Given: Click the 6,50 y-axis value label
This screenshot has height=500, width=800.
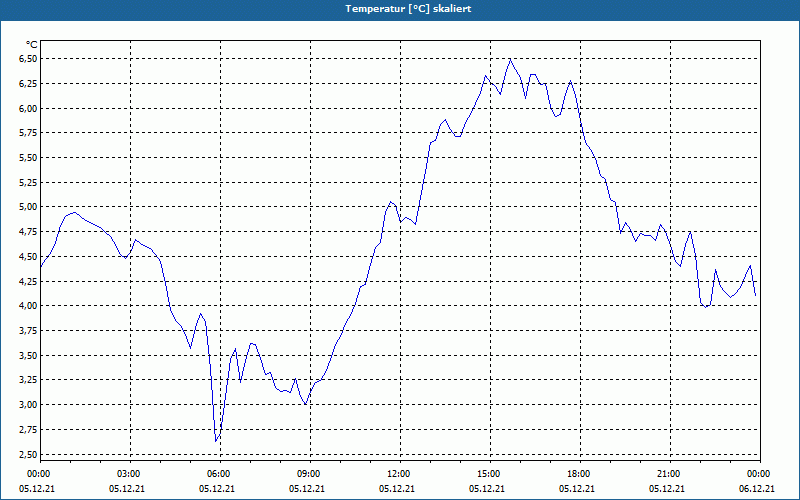Looking at the screenshot, I should [x=29, y=59].
